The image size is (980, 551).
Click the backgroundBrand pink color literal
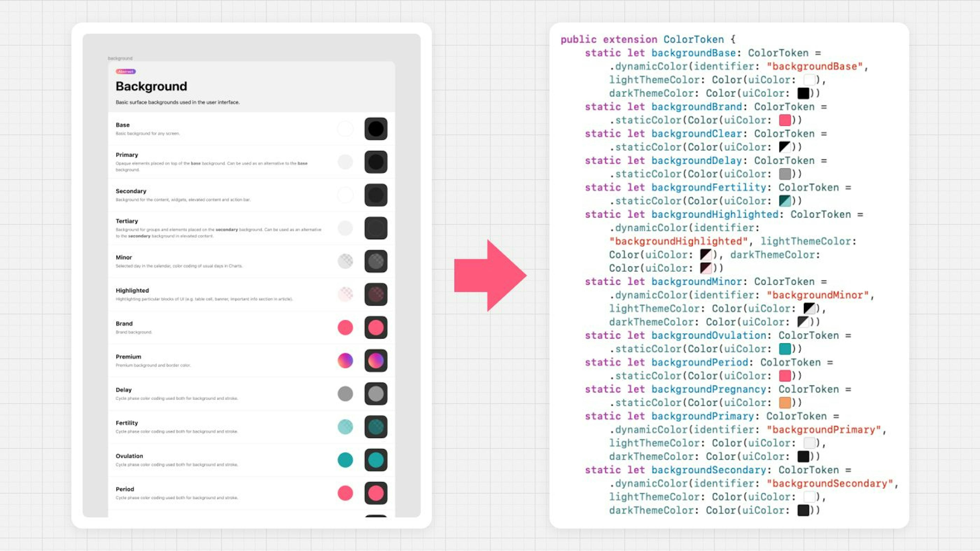(x=785, y=120)
